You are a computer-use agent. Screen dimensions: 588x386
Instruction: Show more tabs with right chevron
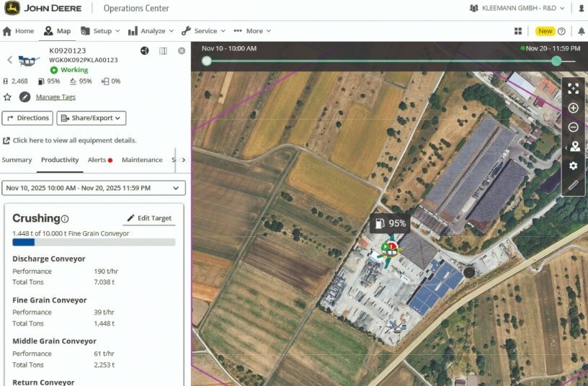point(183,160)
